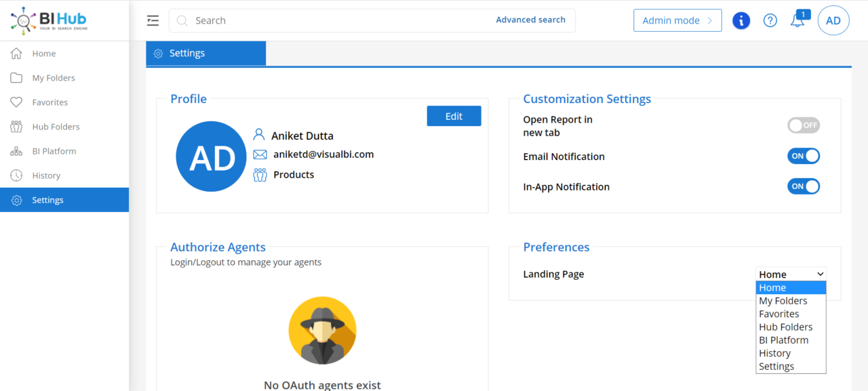
Task: Turn off the Email Notification switch
Action: 804,156
